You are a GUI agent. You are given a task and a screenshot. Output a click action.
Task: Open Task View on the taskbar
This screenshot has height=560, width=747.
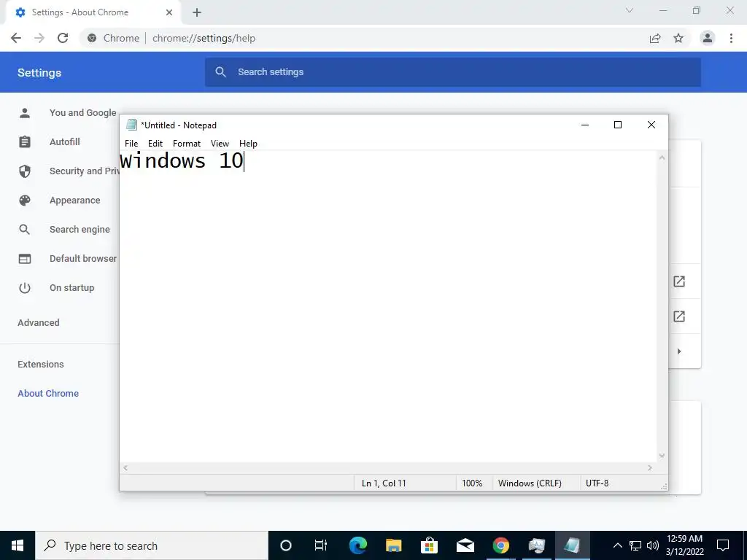click(321, 545)
